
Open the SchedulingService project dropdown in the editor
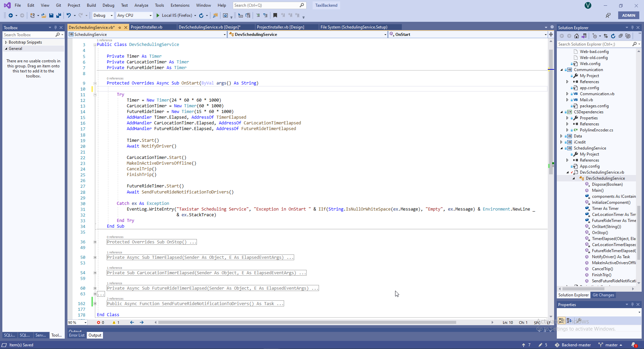[x=147, y=34]
